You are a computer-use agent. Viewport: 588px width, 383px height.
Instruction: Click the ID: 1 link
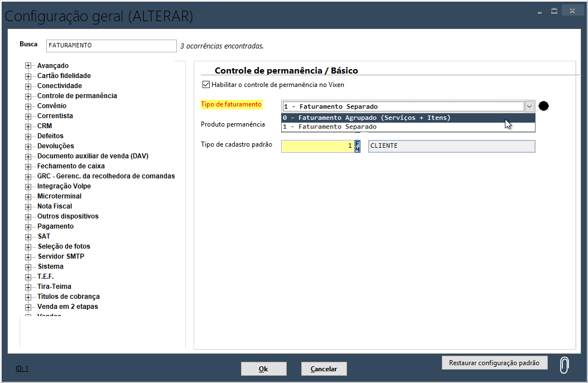(x=22, y=369)
